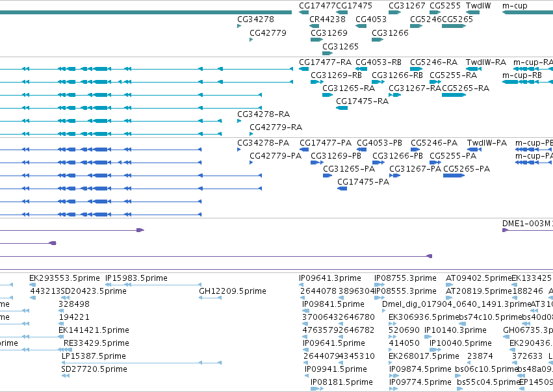Click the AT09402.5prime EST label
This screenshot has height=392, width=553.
[478, 278]
